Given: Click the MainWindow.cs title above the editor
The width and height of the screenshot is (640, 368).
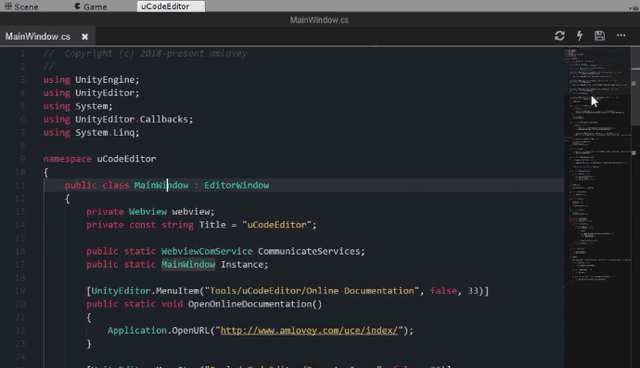Looking at the screenshot, I should click(x=319, y=20).
